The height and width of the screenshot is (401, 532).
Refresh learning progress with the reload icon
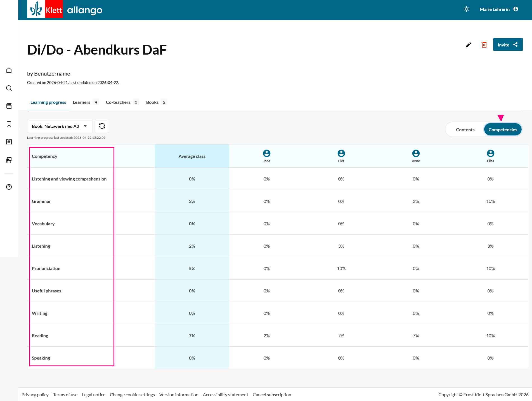pos(102,126)
